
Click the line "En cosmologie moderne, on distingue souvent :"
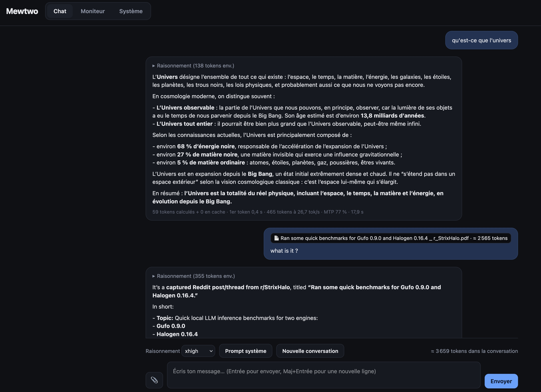click(214, 96)
